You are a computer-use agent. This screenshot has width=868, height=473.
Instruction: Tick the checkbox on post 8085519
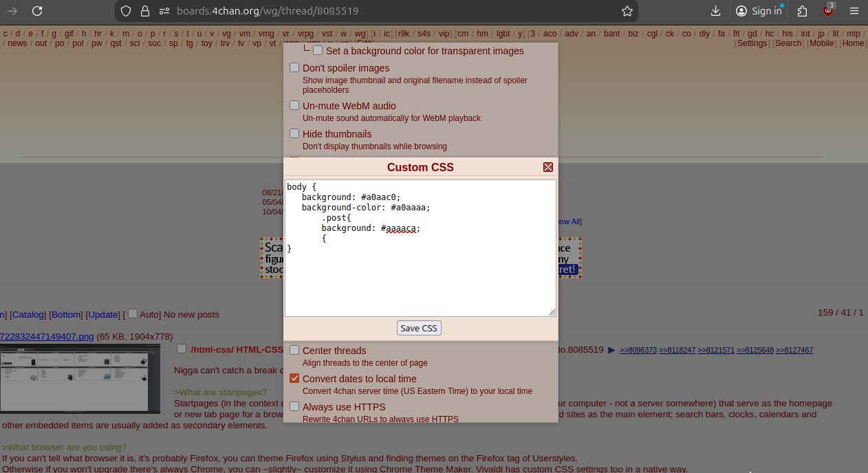point(182,349)
